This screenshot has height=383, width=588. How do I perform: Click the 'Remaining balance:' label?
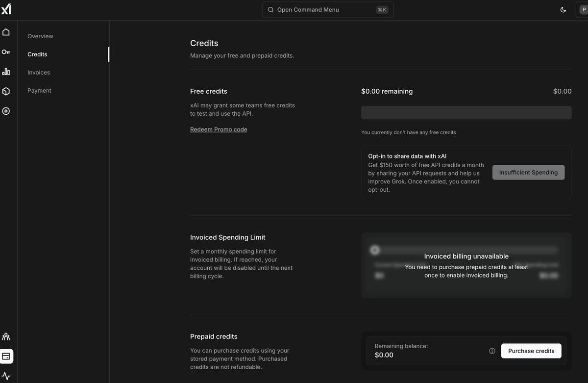[401, 346]
